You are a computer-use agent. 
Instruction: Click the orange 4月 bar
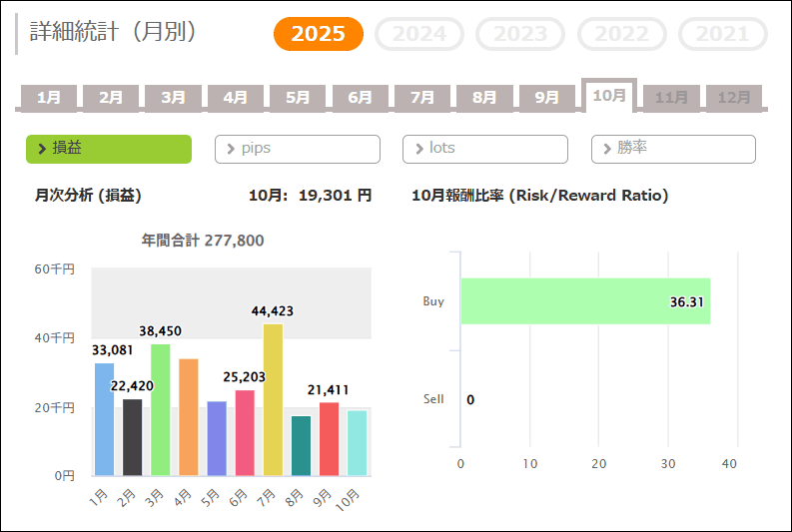coord(188,416)
